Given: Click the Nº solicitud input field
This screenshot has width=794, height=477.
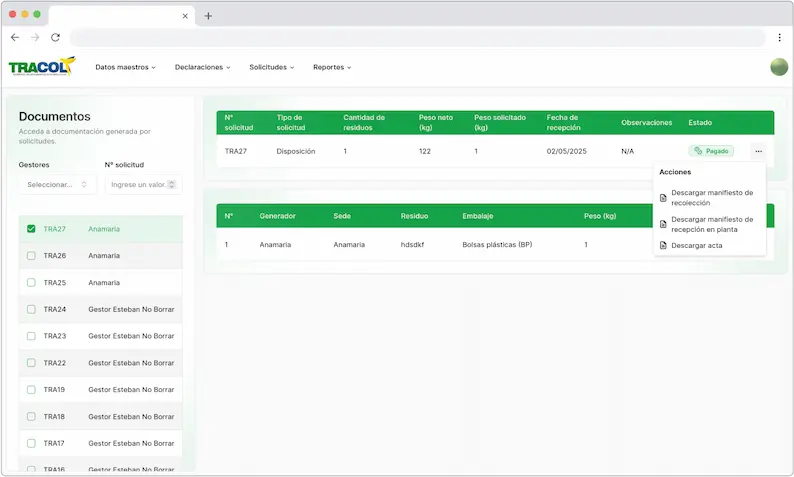Looking at the screenshot, I should (x=138, y=184).
